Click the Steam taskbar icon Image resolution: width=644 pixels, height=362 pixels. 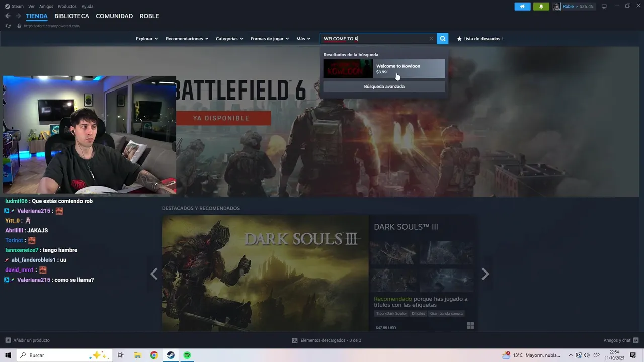[x=171, y=355]
